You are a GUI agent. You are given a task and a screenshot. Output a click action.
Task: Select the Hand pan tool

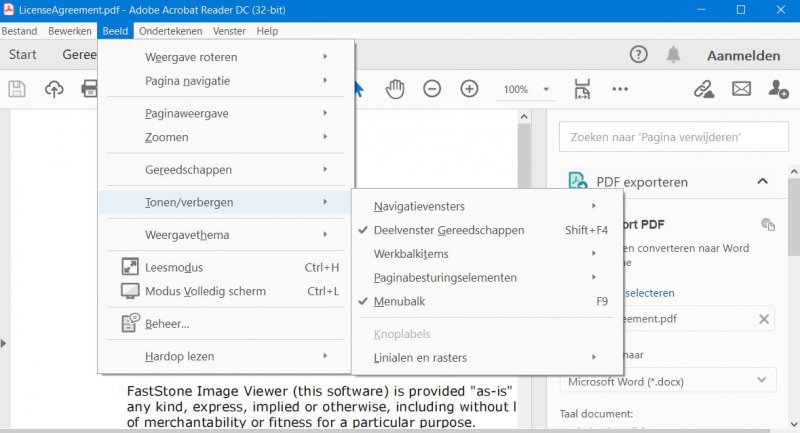click(x=395, y=89)
